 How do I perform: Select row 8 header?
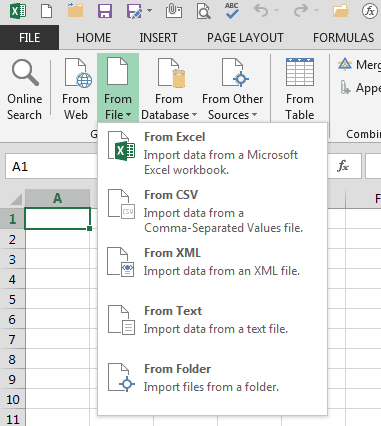12,359
